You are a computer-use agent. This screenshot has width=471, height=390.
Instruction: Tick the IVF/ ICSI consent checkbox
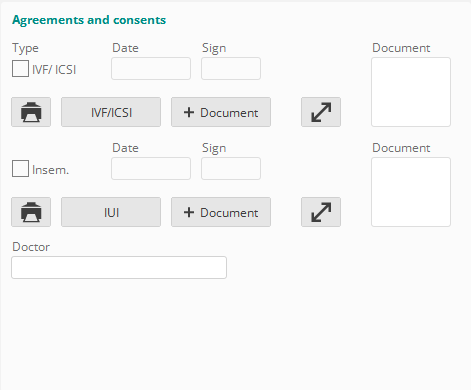pyautogui.click(x=20, y=69)
